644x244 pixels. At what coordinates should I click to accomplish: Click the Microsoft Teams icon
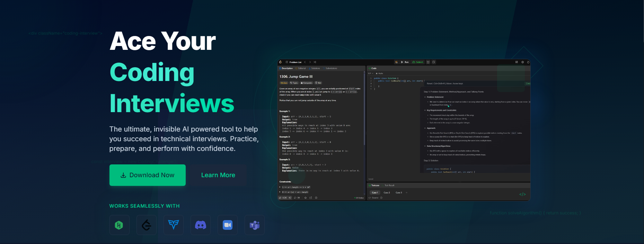click(x=254, y=225)
